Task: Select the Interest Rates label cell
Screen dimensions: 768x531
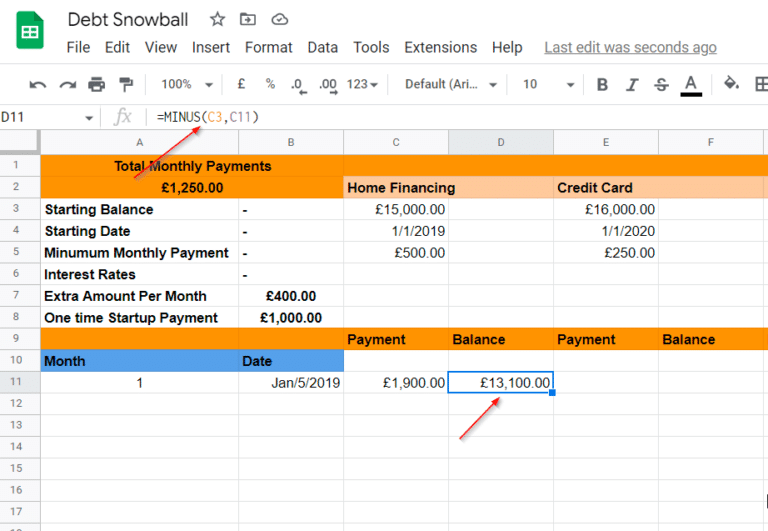Action: coord(140,274)
